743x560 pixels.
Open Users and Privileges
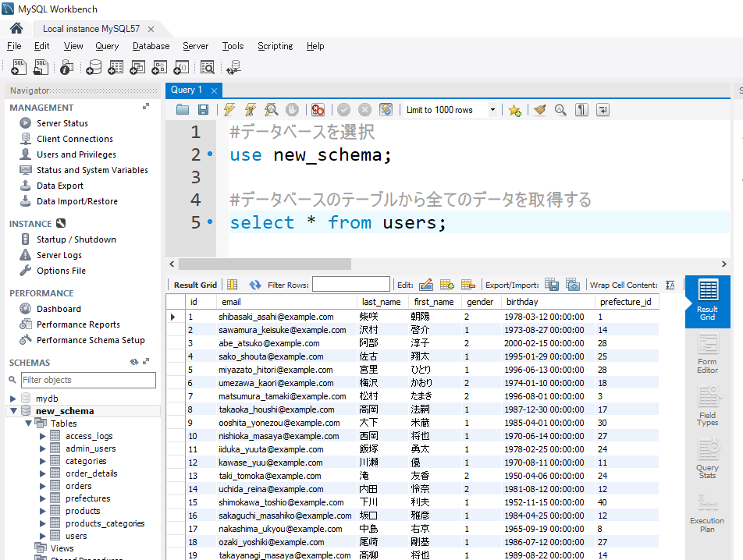76,154
